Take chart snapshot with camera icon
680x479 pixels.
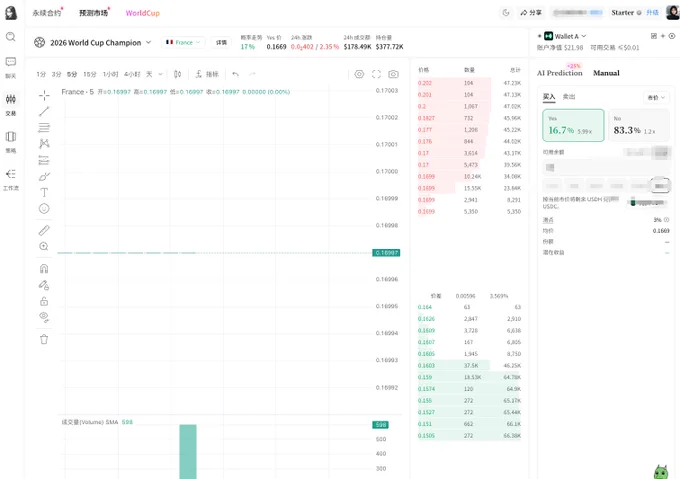pyautogui.click(x=393, y=74)
